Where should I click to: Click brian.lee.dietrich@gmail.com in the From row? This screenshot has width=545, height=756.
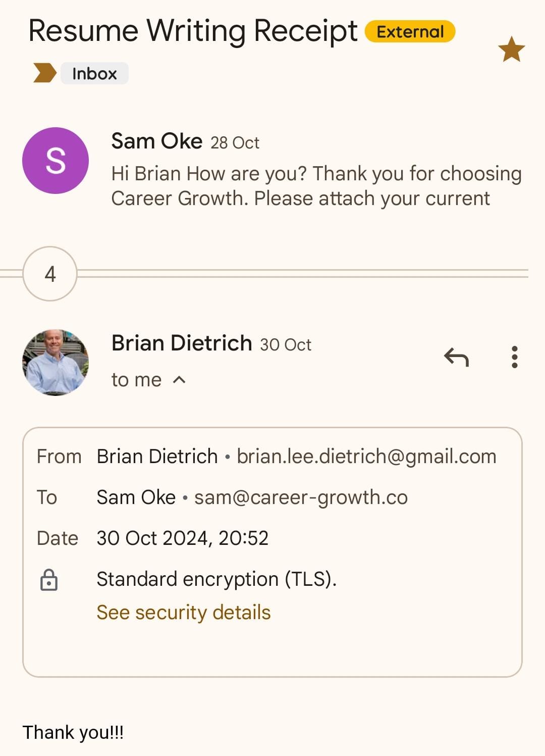click(x=366, y=457)
